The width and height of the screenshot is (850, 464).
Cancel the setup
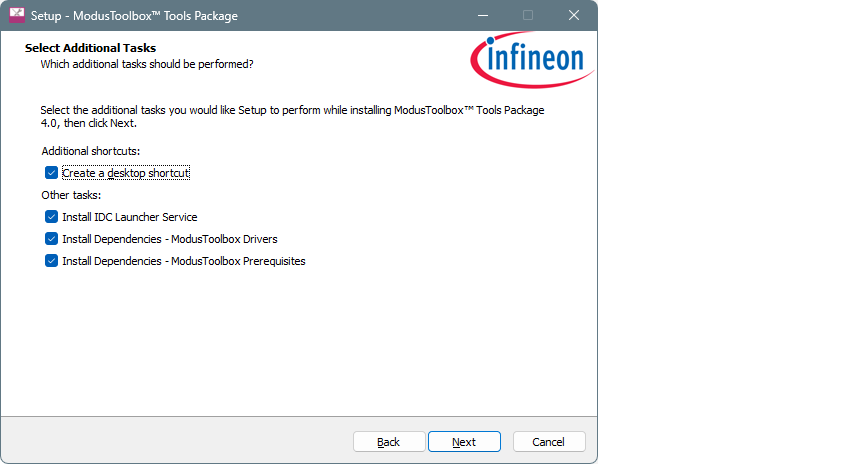(x=549, y=442)
